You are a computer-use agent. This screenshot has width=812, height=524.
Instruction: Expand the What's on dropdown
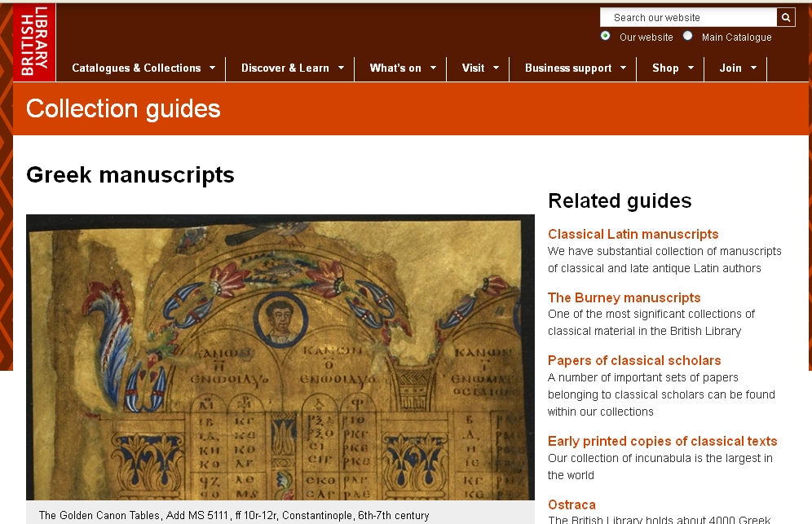point(400,68)
